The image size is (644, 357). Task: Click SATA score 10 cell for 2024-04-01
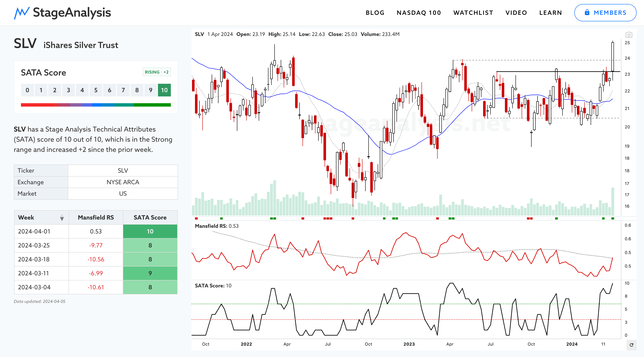[x=150, y=231]
